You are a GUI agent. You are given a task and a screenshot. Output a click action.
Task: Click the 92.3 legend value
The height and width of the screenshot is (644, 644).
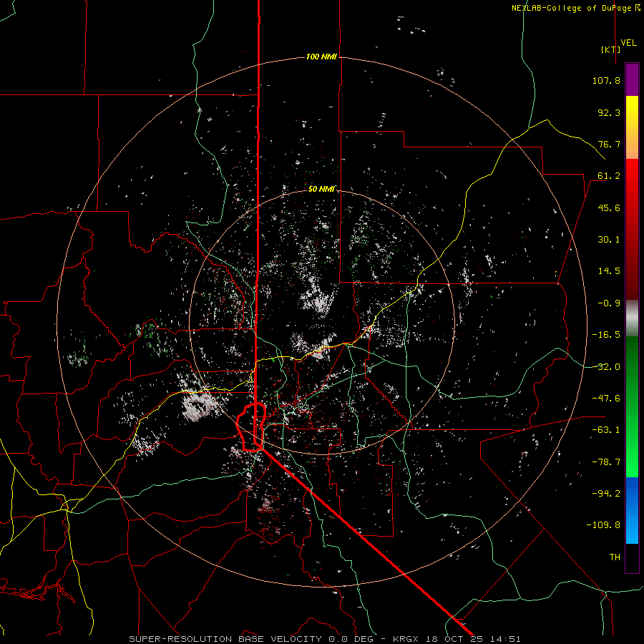click(x=609, y=112)
